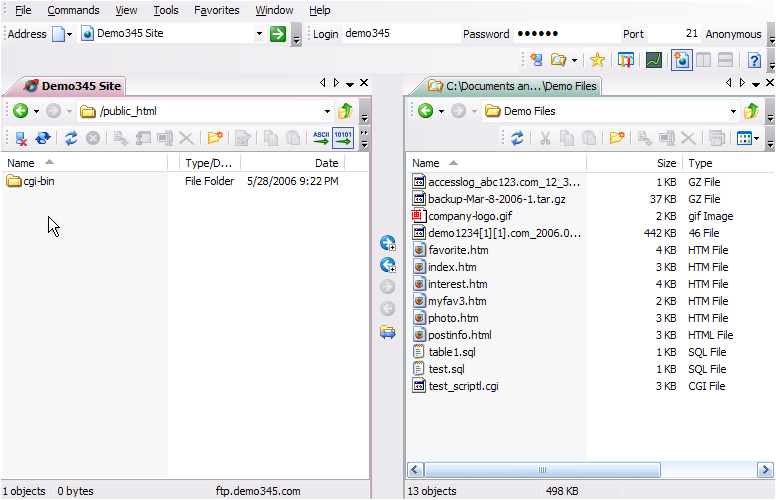Sort remote list by Type/D... column

tap(208, 163)
